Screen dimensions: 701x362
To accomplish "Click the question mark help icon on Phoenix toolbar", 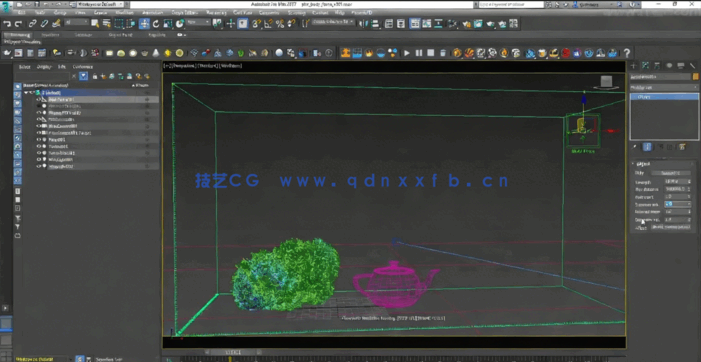I will click(627, 53).
